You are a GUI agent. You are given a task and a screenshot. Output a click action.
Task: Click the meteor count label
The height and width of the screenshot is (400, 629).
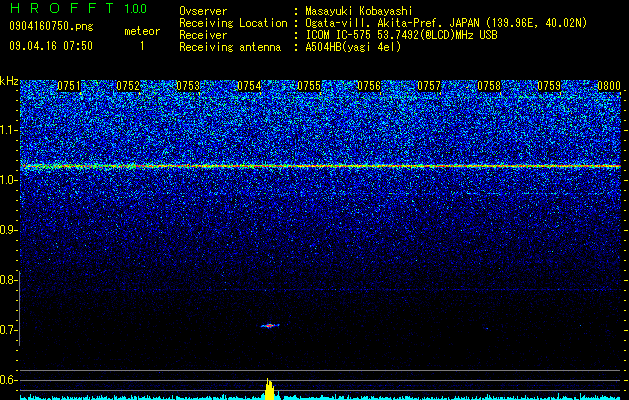[142, 31]
